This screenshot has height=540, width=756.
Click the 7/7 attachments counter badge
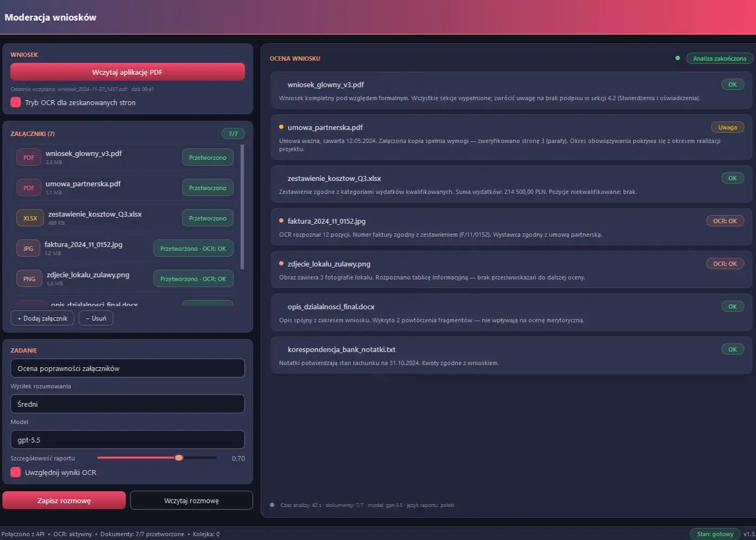point(233,134)
